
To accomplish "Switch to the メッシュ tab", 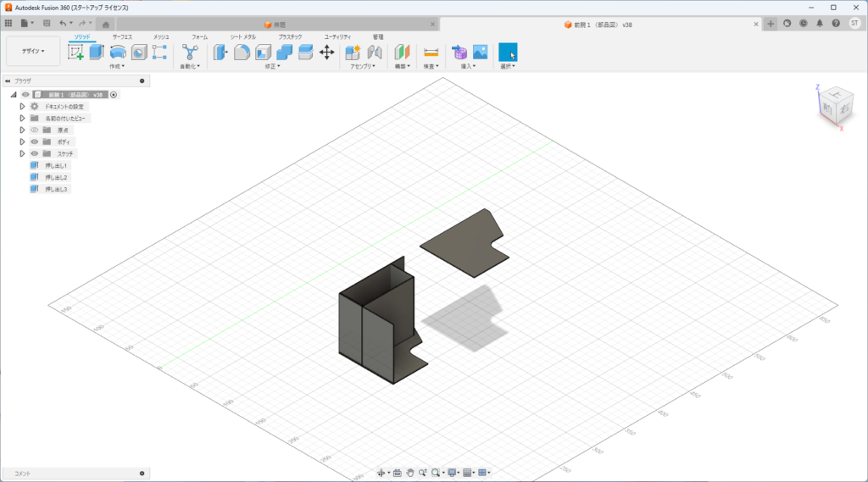I will pyautogui.click(x=161, y=37).
